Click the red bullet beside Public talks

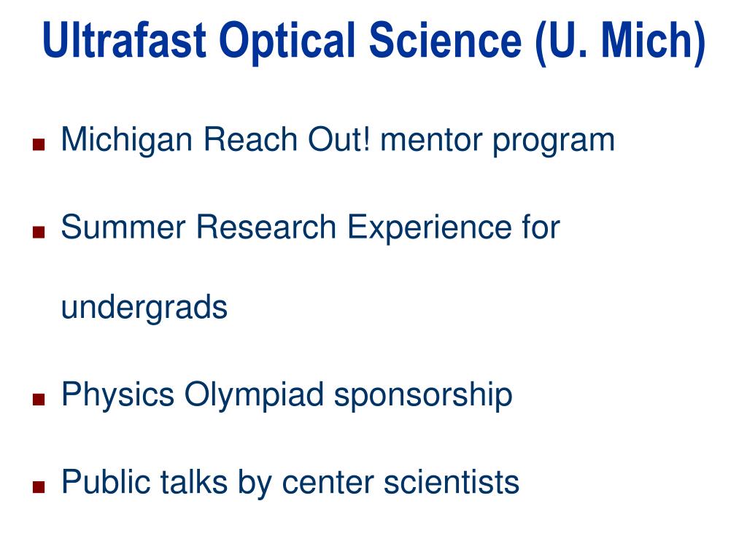(39, 486)
